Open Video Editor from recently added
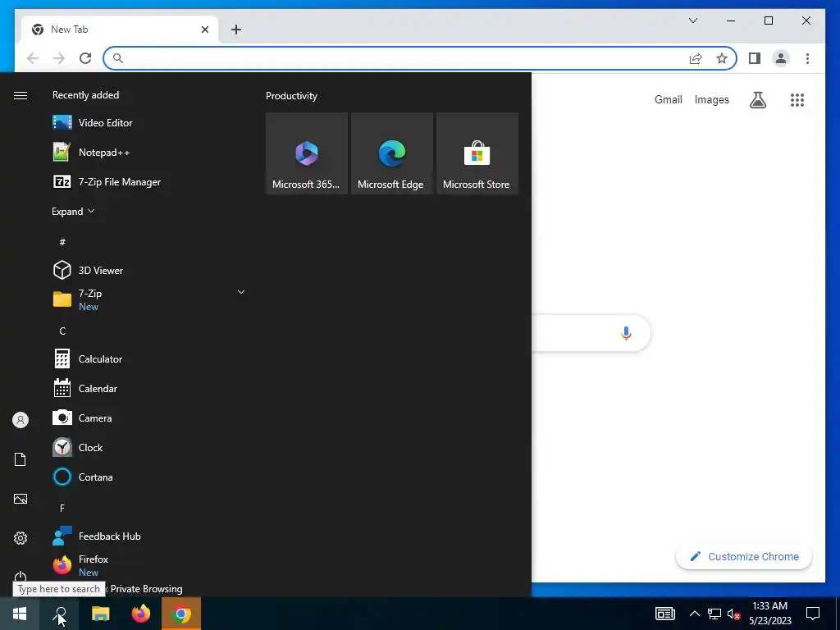Image resolution: width=840 pixels, height=630 pixels. 150,123
